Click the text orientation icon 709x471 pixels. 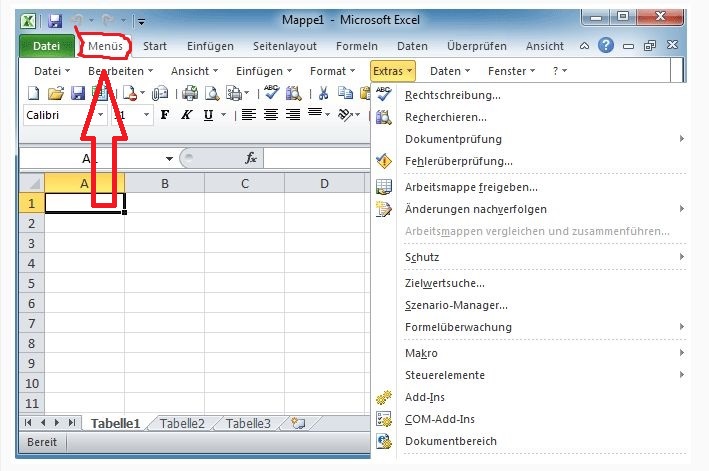(346, 115)
